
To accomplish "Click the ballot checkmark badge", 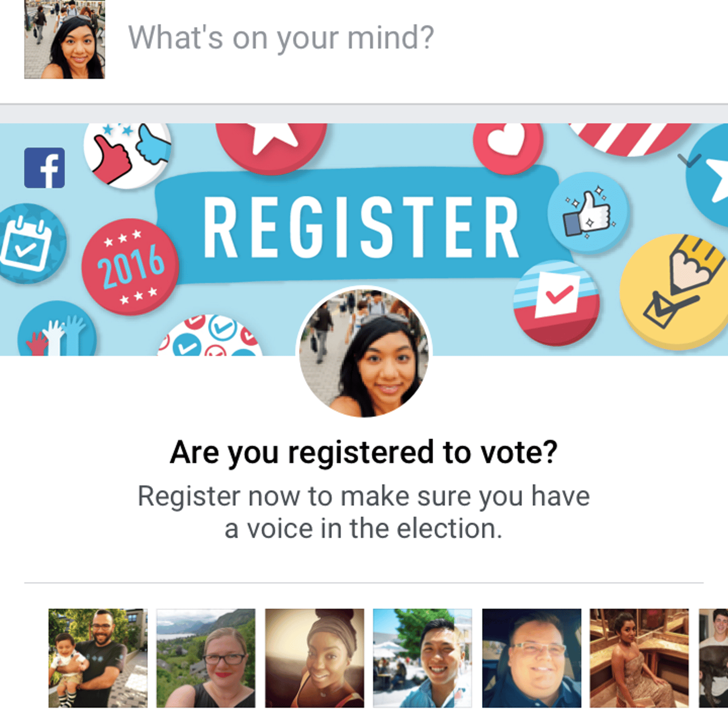I will pos(556,303).
